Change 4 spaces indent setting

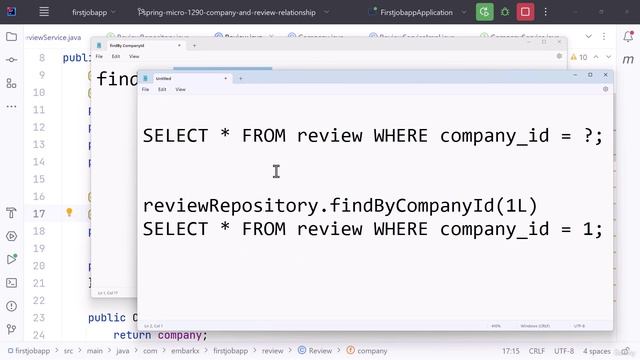click(596, 351)
